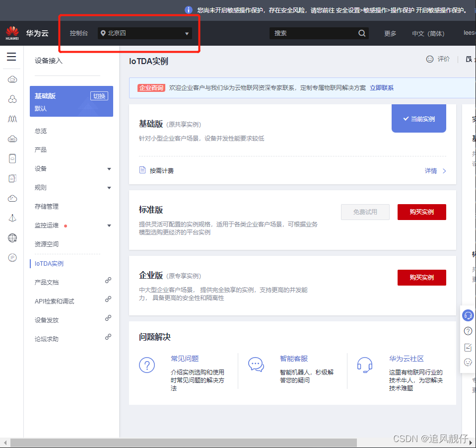Click the 常见问题 question mark circle icon

(x=147, y=365)
